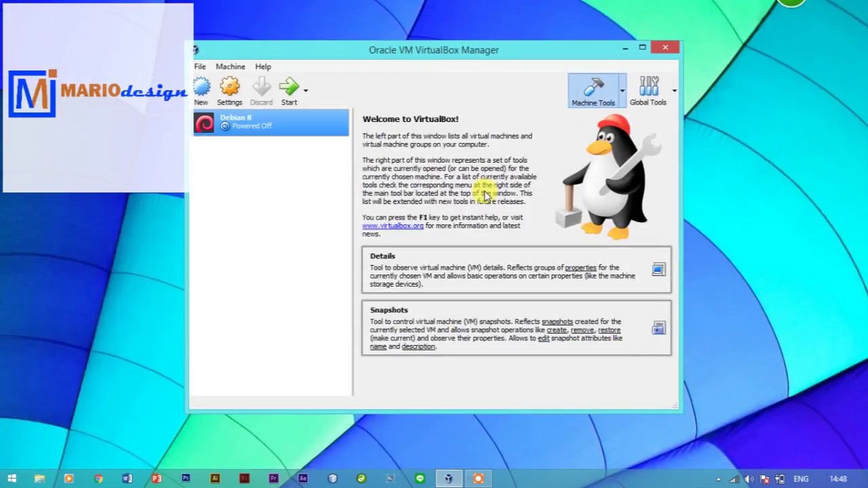Click the ENG language indicator

pos(801,479)
